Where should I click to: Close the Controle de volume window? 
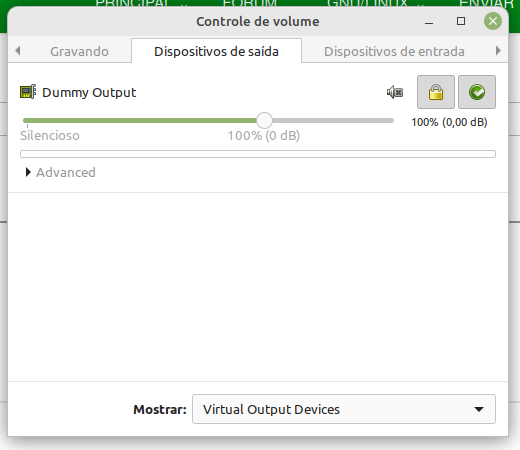[x=493, y=21]
